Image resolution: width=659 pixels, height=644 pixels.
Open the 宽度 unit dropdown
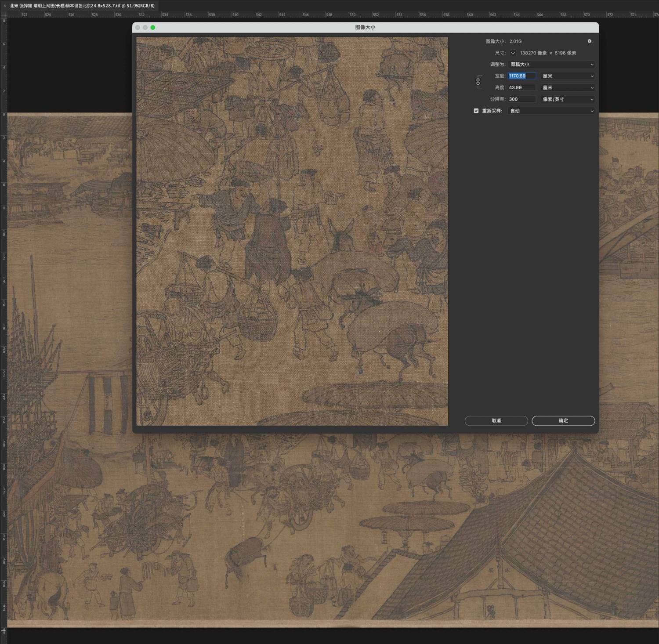[567, 76]
